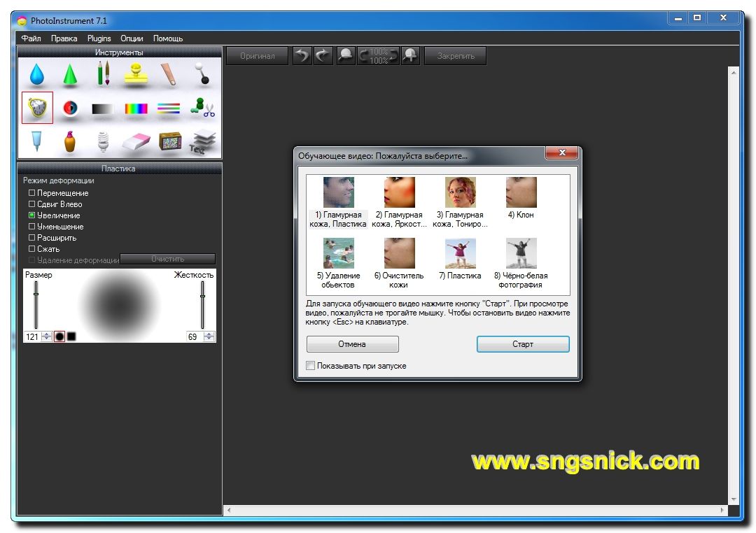Open the Помощь menu

tap(168, 38)
